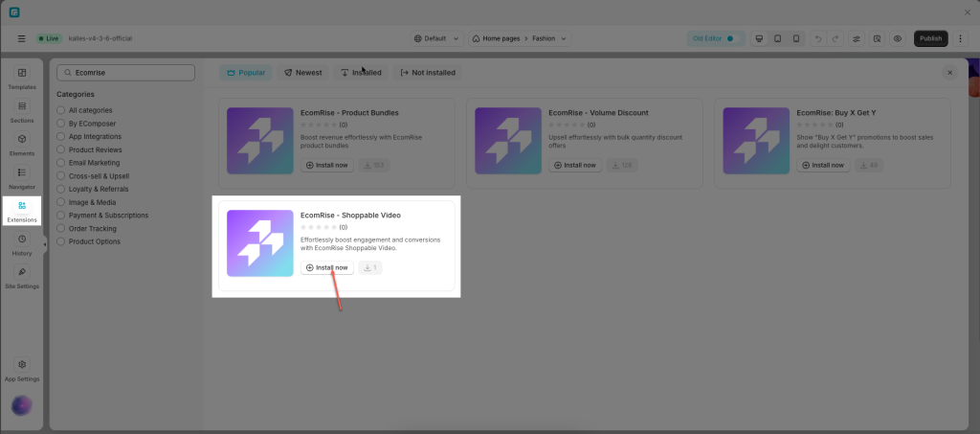Switch to the Installed tab
The width and height of the screenshot is (980, 434).
point(361,73)
